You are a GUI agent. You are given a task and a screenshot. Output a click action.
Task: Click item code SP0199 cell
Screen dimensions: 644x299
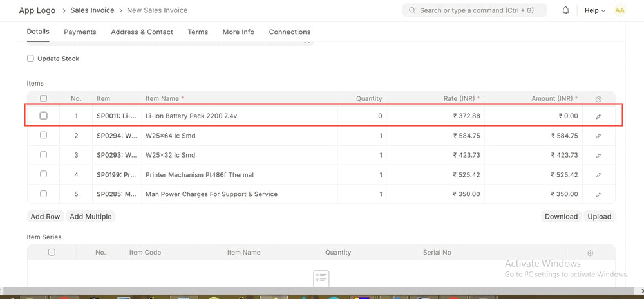(x=117, y=175)
